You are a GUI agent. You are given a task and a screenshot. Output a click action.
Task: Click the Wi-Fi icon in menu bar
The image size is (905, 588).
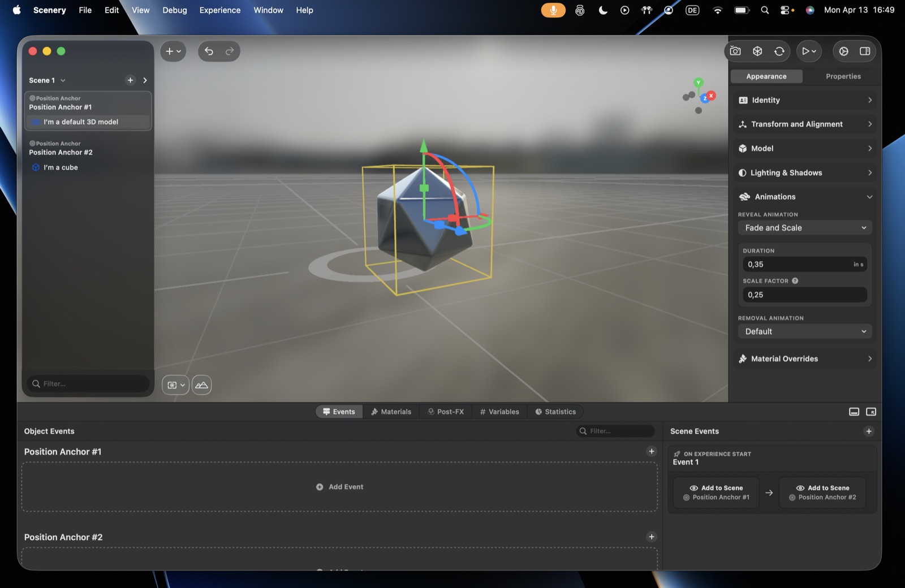(x=718, y=10)
